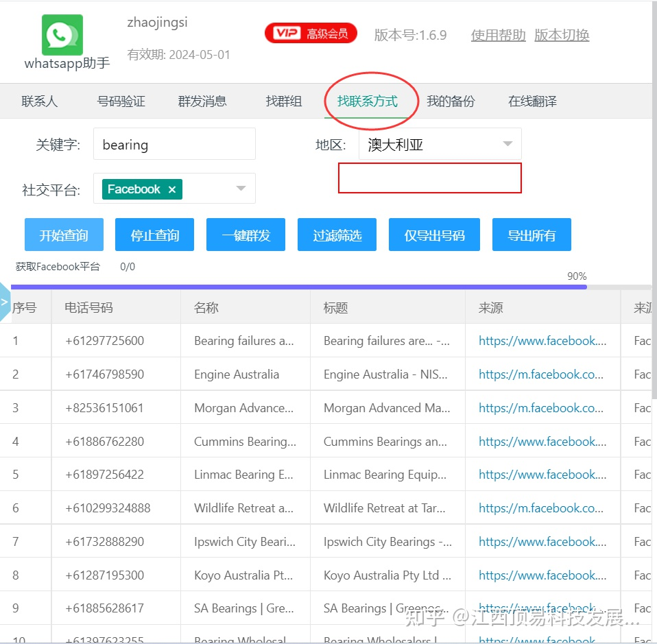Select phone number +61297725600
Viewport: 657px width, 644px height.
pos(105,341)
